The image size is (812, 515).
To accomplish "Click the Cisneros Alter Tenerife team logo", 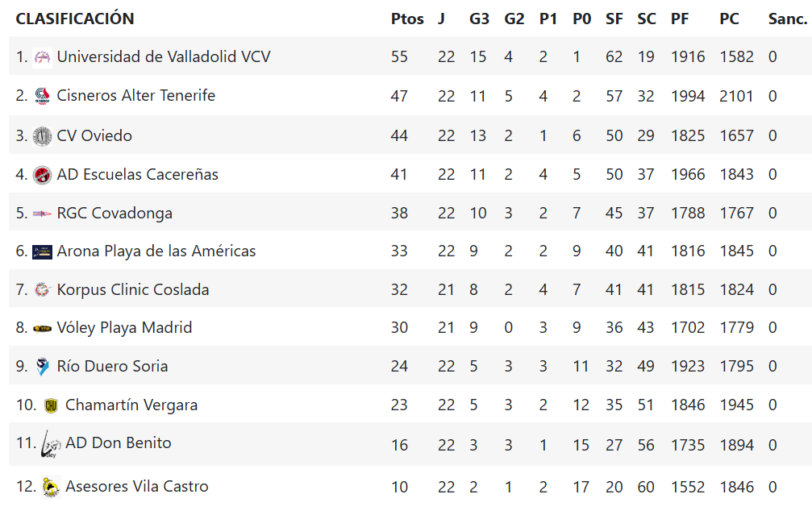I will click(42, 96).
